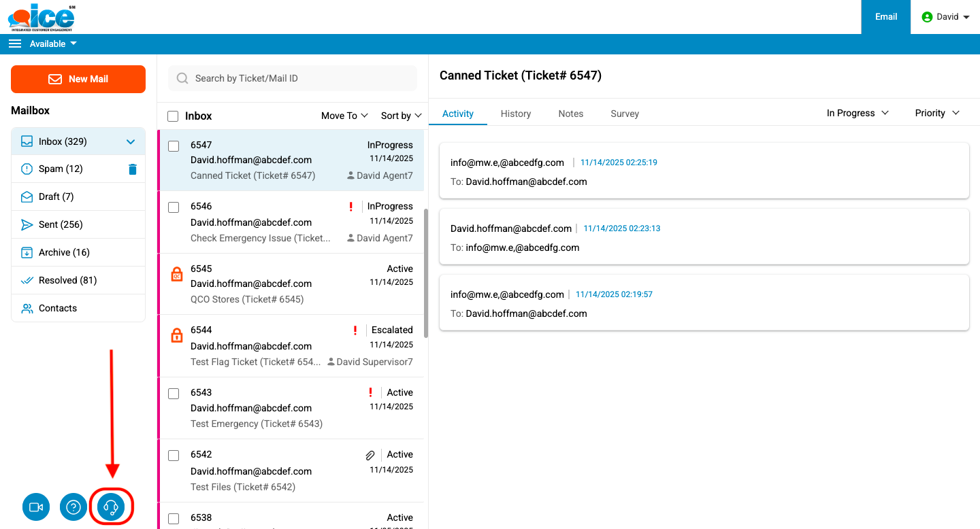Tick the checkbox for ticket 6547

click(x=174, y=146)
